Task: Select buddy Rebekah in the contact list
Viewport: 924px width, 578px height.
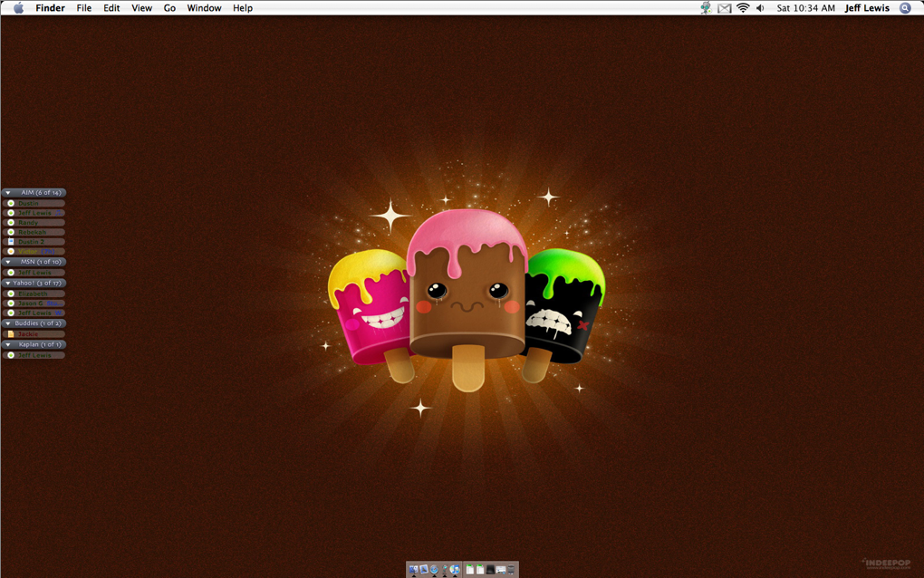Action: (x=34, y=232)
